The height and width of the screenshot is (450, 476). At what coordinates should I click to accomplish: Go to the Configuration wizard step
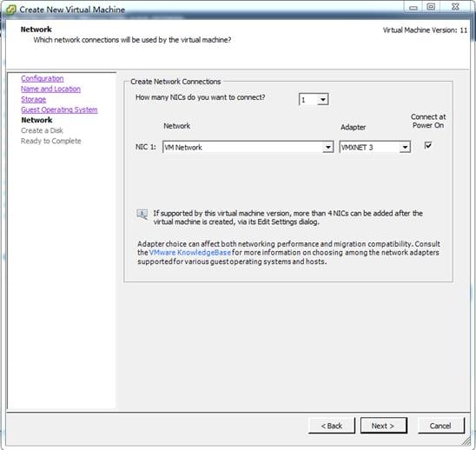(43, 78)
